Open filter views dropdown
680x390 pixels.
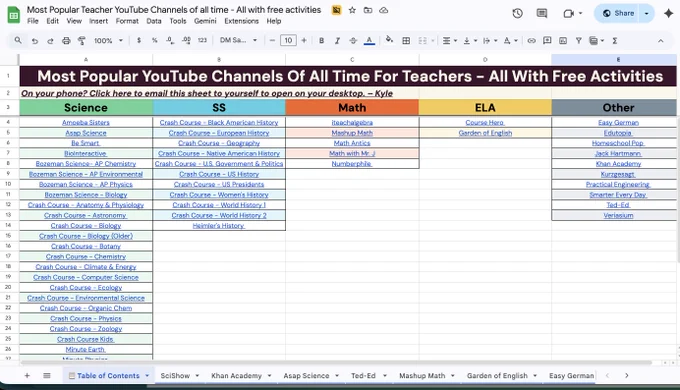pyautogui.click(x=597, y=40)
